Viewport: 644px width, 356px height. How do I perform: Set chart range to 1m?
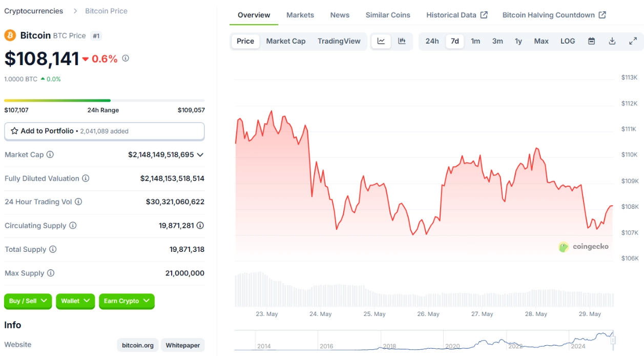click(x=475, y=41)
